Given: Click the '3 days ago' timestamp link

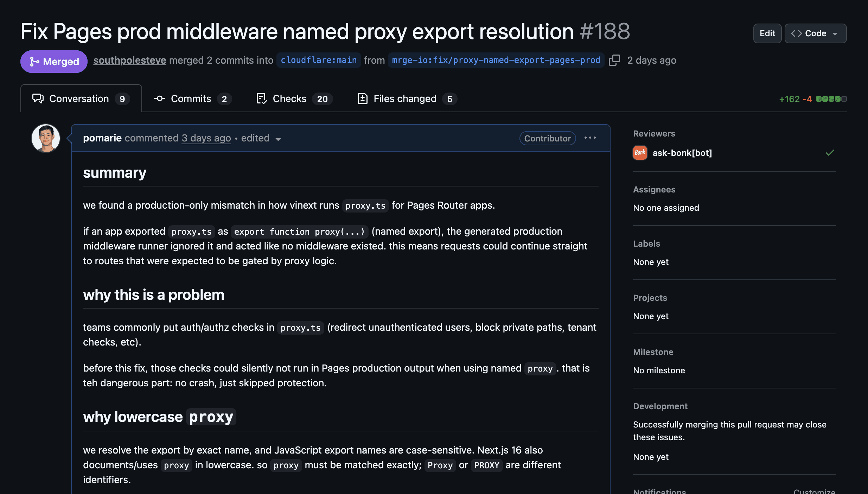Looking at the screenshot, I should (x=206, y=138).
